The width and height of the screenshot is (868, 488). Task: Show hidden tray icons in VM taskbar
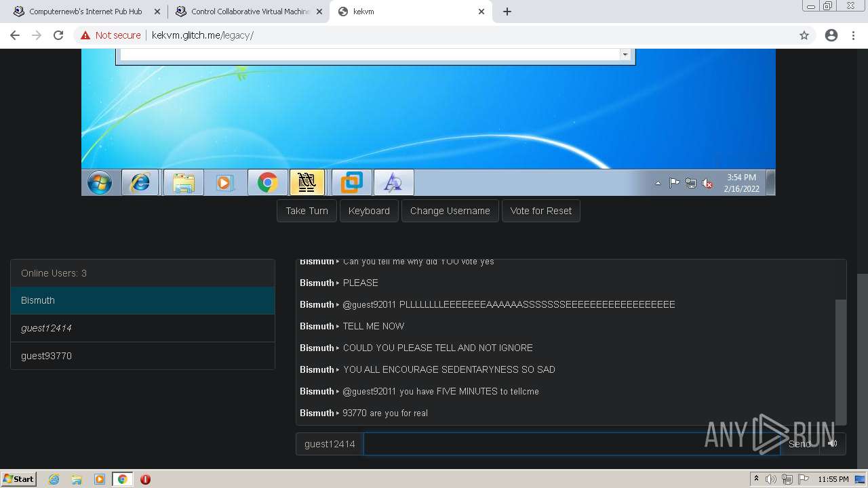(x=658, y=183)
